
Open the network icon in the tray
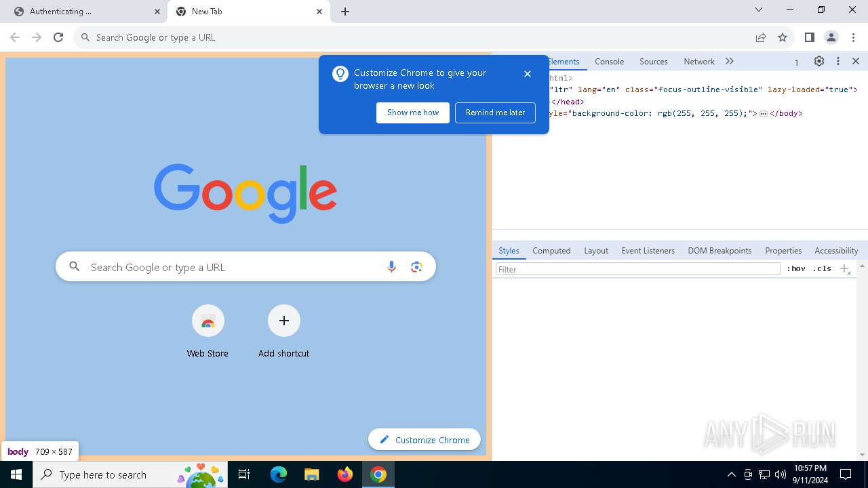[x=764, y=474]
